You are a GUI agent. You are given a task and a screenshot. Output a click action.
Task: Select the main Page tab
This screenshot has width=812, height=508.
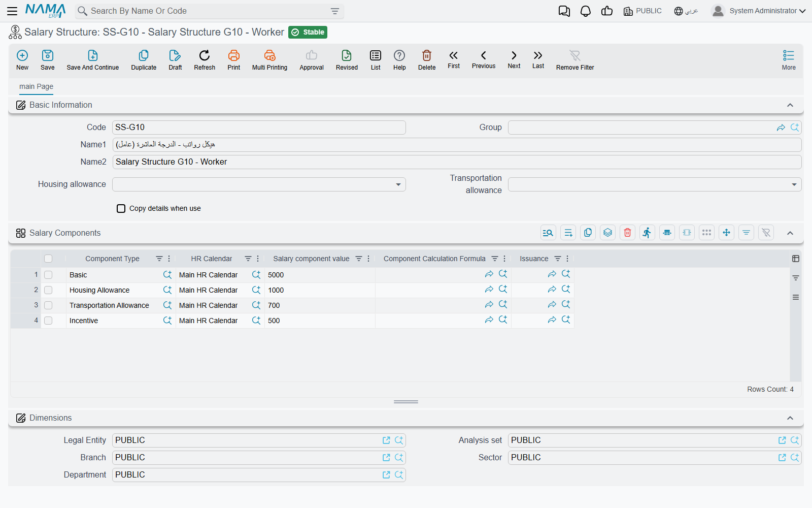tap(36, 86)
